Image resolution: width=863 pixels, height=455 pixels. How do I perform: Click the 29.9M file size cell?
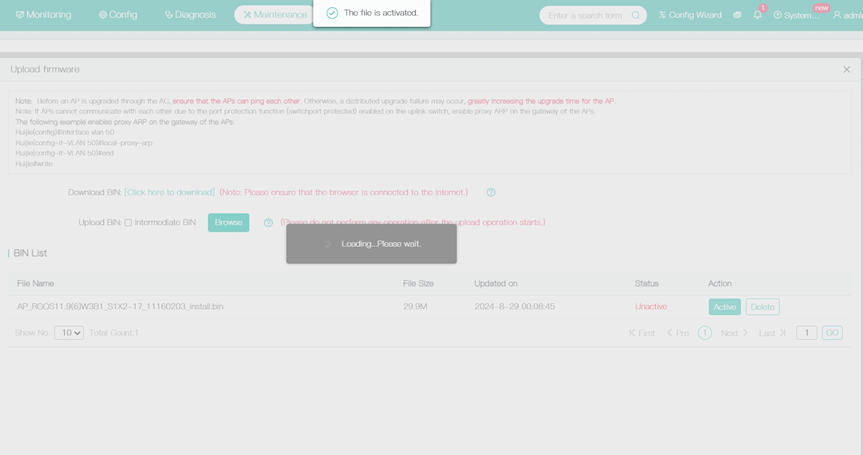point(415,306)
